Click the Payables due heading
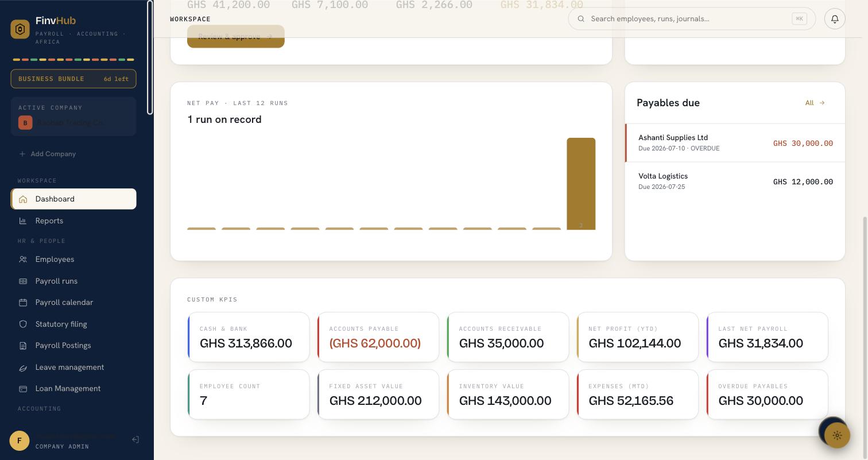The image size is (868, 460). (x=668, y=103)
